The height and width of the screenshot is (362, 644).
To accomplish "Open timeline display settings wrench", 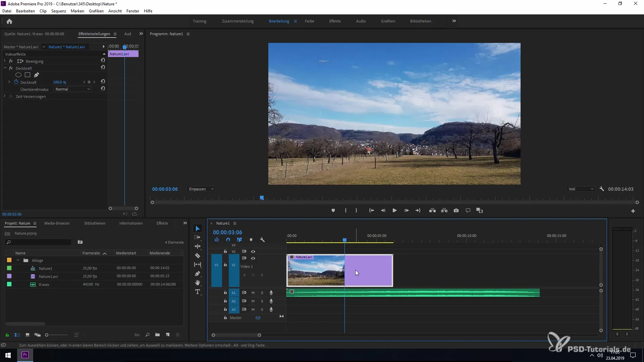I will [262, 240].
